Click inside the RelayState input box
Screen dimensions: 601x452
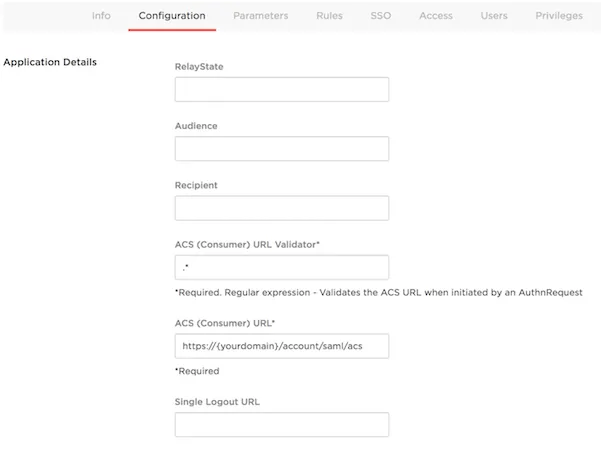point(281,90)
